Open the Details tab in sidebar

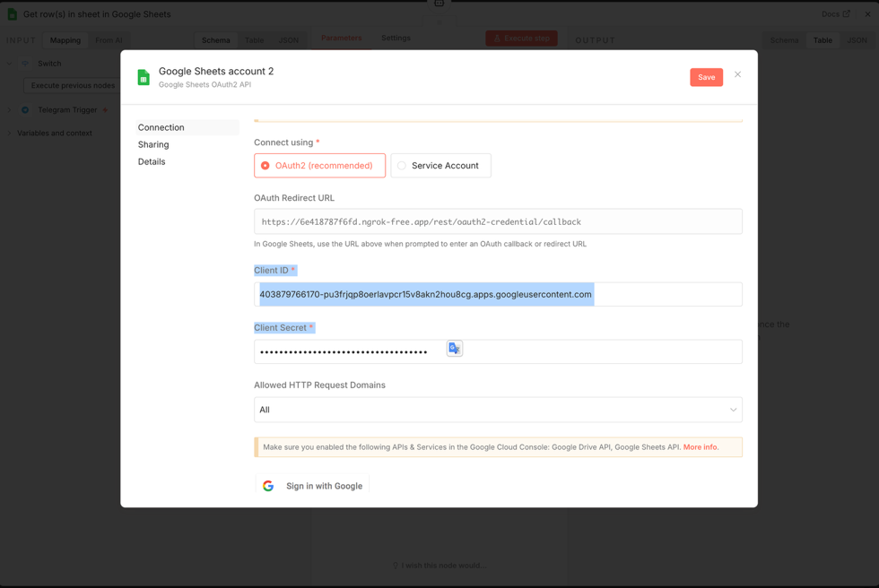pyautogui.click(x=152, y=161)
